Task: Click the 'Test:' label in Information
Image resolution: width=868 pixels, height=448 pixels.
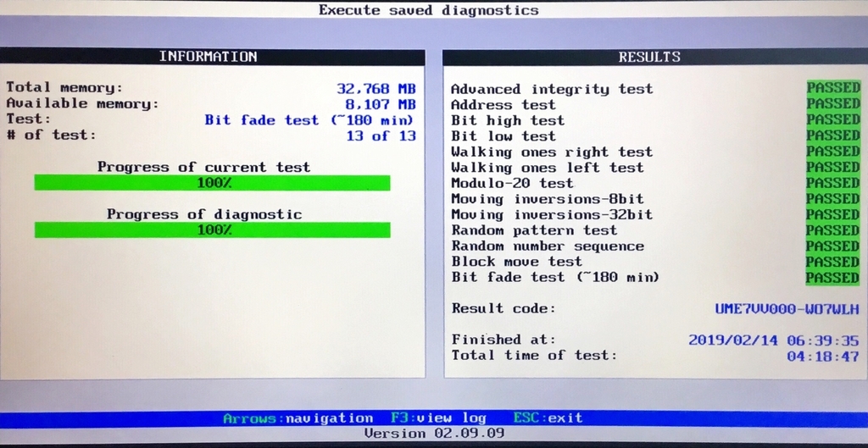Action: [x=28, y=119]
